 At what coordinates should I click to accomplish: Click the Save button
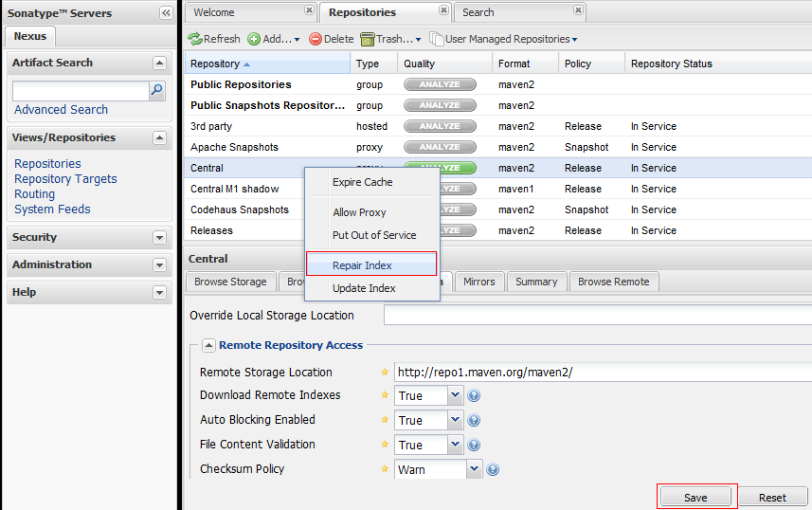coord(695,498)
